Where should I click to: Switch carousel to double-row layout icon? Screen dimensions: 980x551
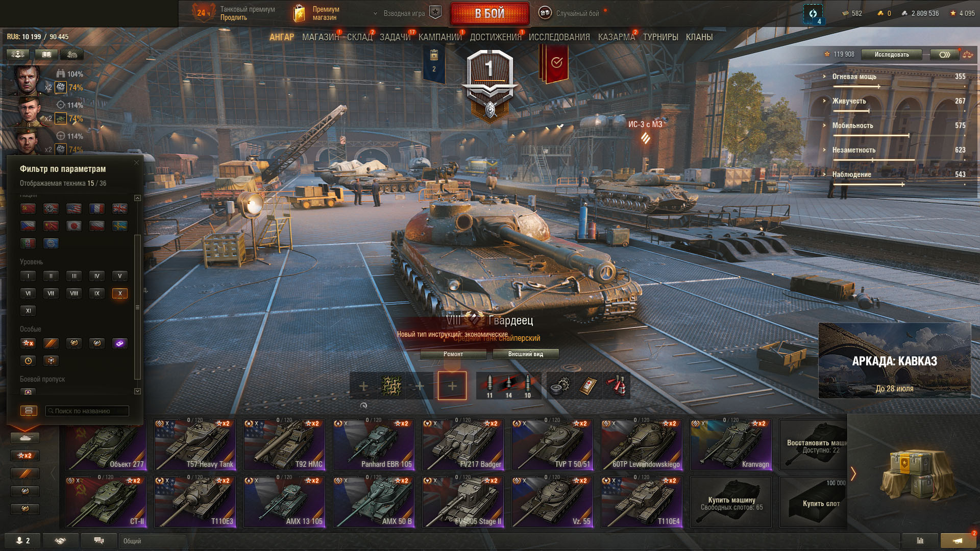pyautogui.click(x=29, y=411)
